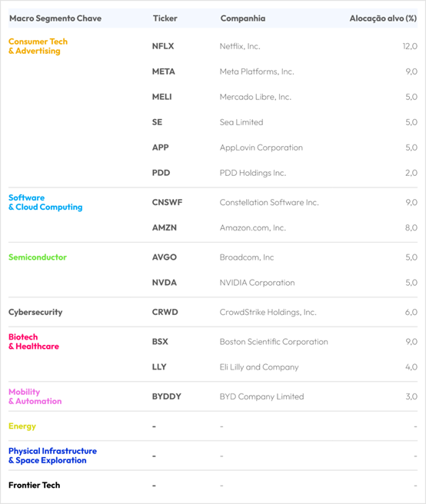Click the CNSWF ticker
This screenshot has height=504, width=426.
(167, 203)
